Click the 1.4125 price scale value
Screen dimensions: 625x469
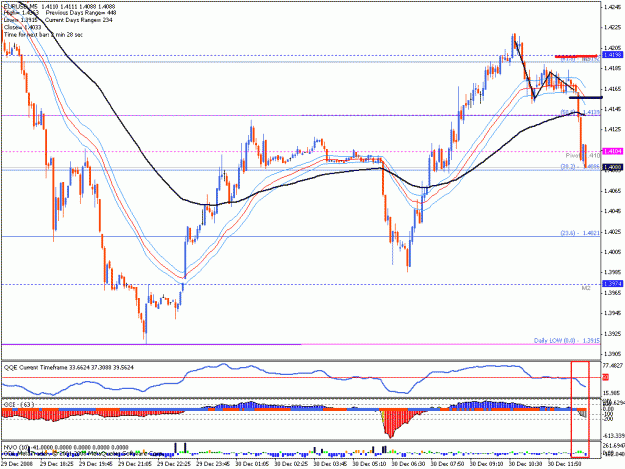pos(612,129)
